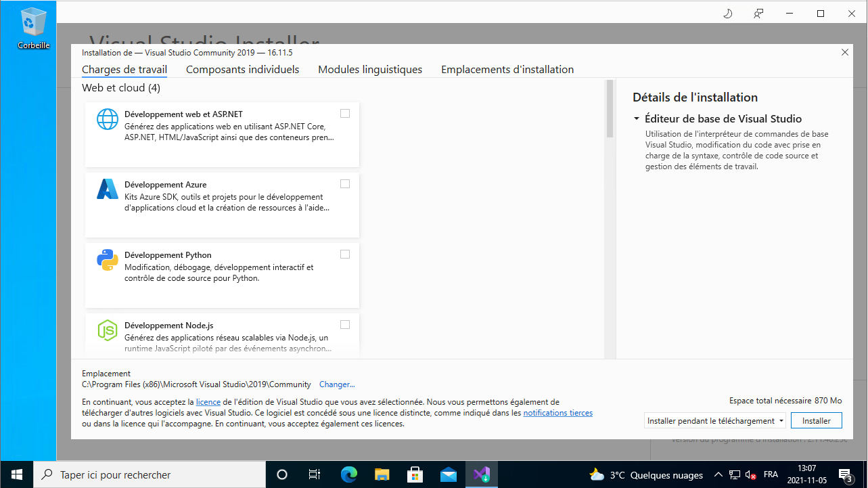This screenshot has height=488, width=868.
Task: Click the Node.js workload logo icon
Action: pos(108,330)
